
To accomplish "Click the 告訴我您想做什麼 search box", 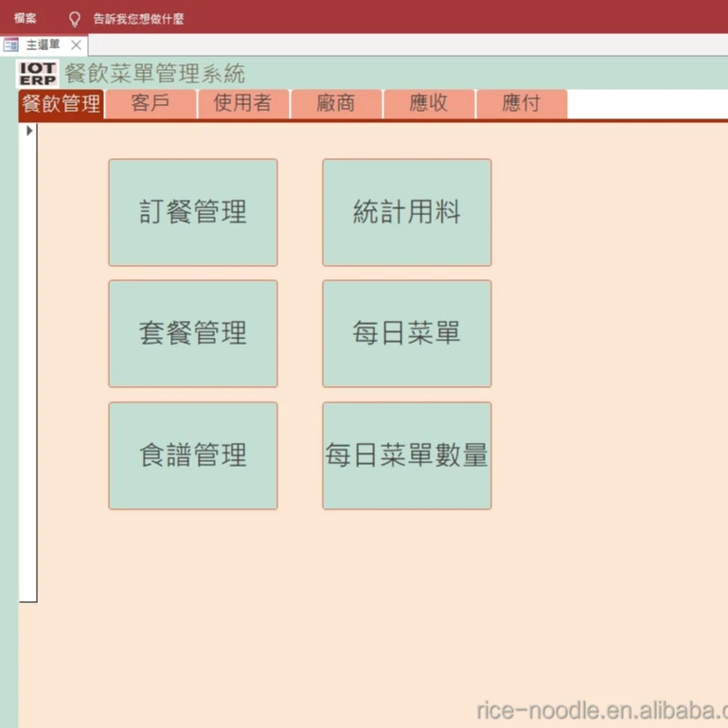I will (138, 19).
